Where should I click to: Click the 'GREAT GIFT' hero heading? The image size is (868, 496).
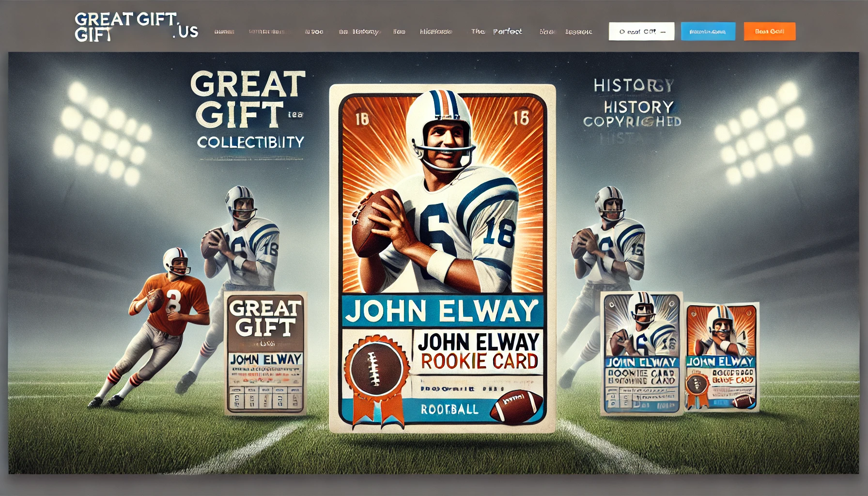point(248,100)
